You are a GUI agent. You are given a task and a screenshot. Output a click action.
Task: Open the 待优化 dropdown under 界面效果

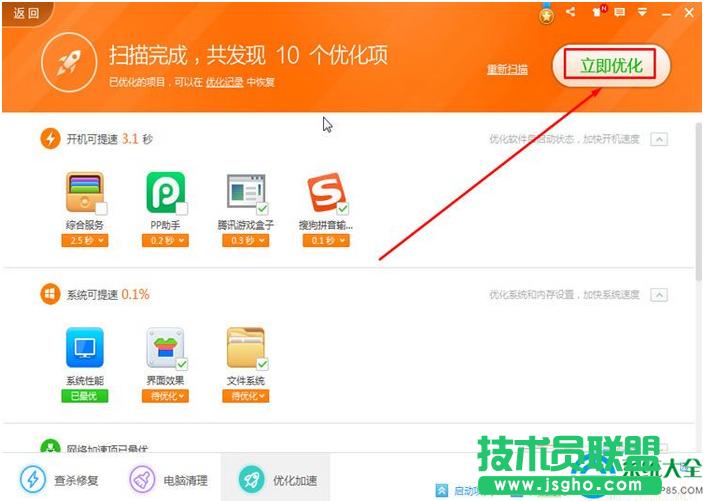coord(165,396)
